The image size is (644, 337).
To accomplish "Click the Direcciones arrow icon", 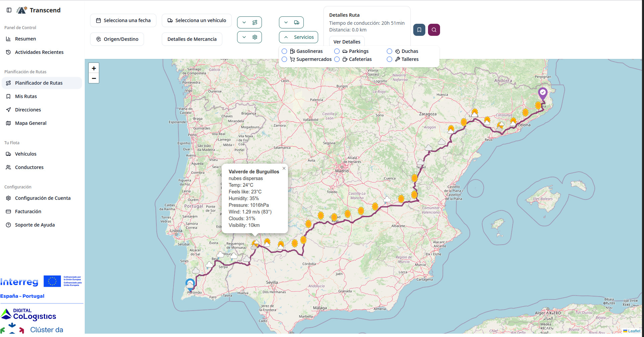I will pyautogui.click(x=8, y=110).
